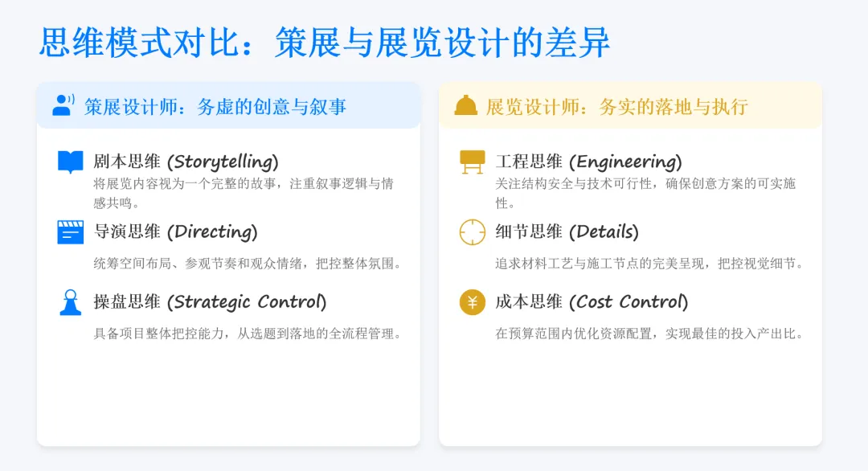Click the signboard Engineering icon
Image resolution: width=868 pixels, height=471 pixels.
pos(473,162)
